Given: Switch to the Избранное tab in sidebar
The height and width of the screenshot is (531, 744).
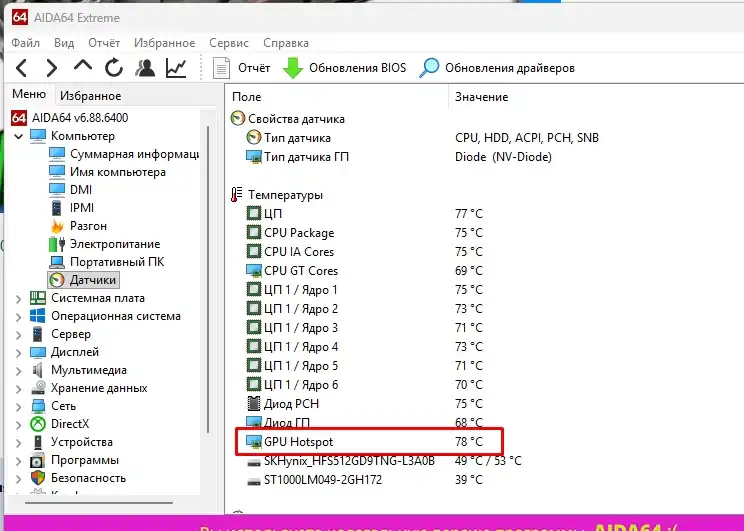Looking at the screenshot, I should point(90,96).
